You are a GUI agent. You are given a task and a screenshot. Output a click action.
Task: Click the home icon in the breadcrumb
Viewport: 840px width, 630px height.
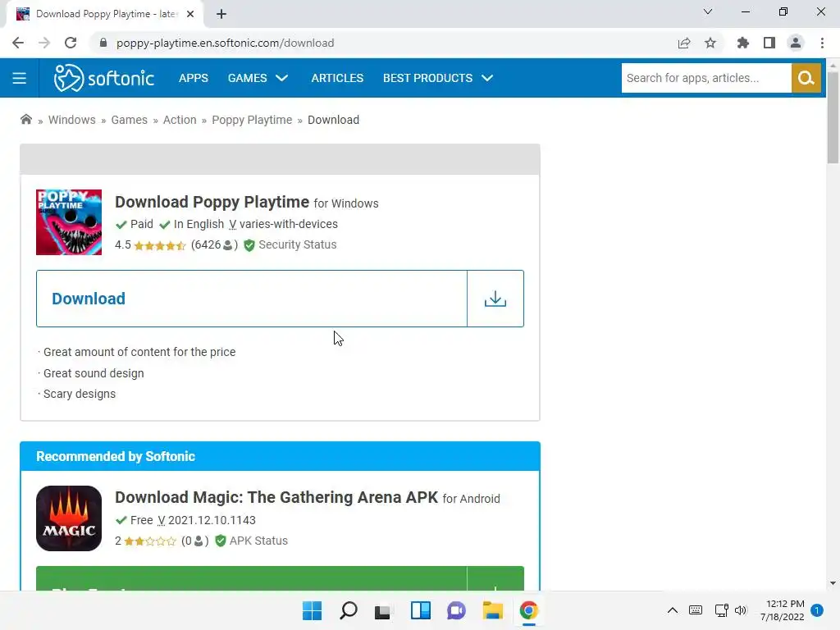click(25, 119)
